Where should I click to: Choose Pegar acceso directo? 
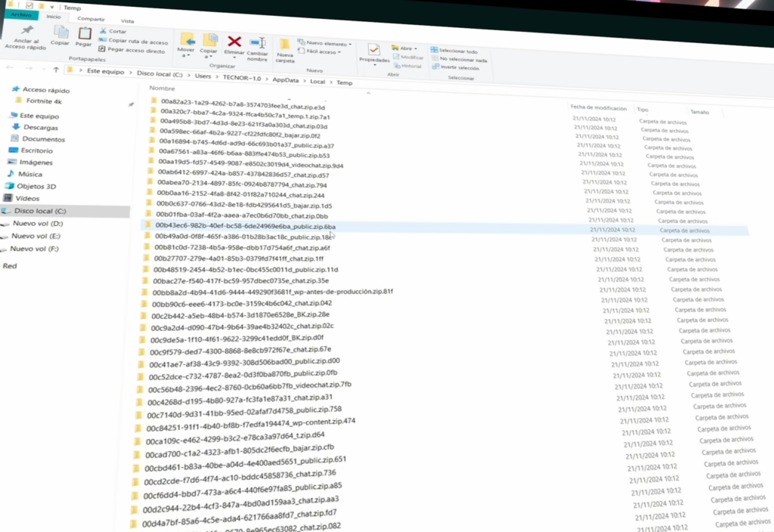pyautogui.click(x=132, y=50)
